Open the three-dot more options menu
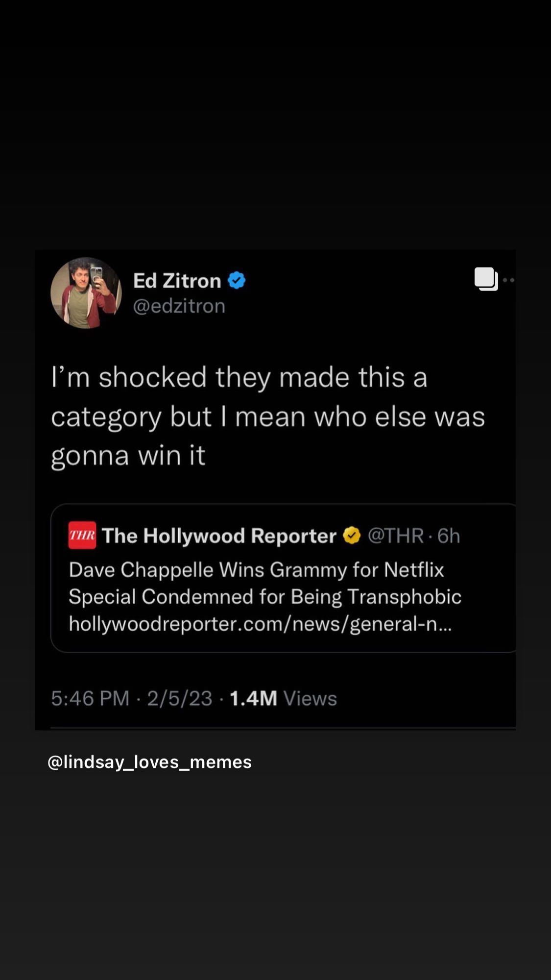The width and height of the screenshot is (551, 980). tap(509, 280)
